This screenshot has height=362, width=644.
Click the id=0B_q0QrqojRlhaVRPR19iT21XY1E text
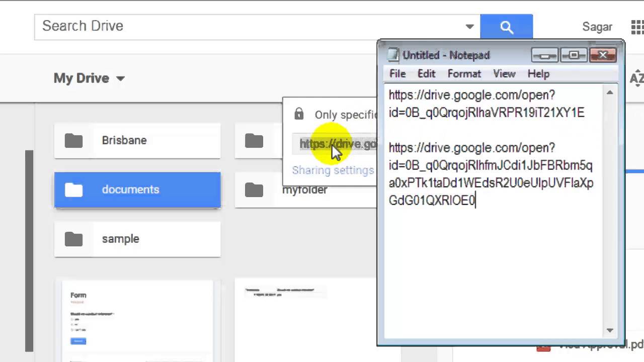[x=487, y=113]
